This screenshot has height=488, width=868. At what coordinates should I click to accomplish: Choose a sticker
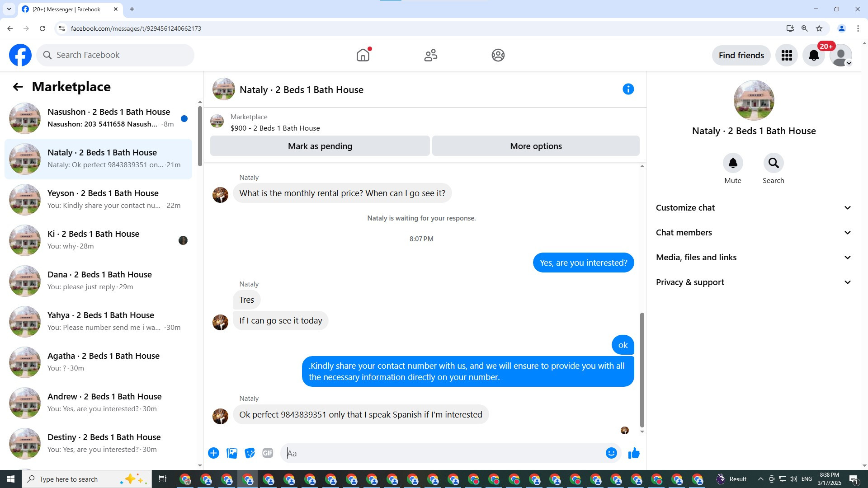coord(250,453)
